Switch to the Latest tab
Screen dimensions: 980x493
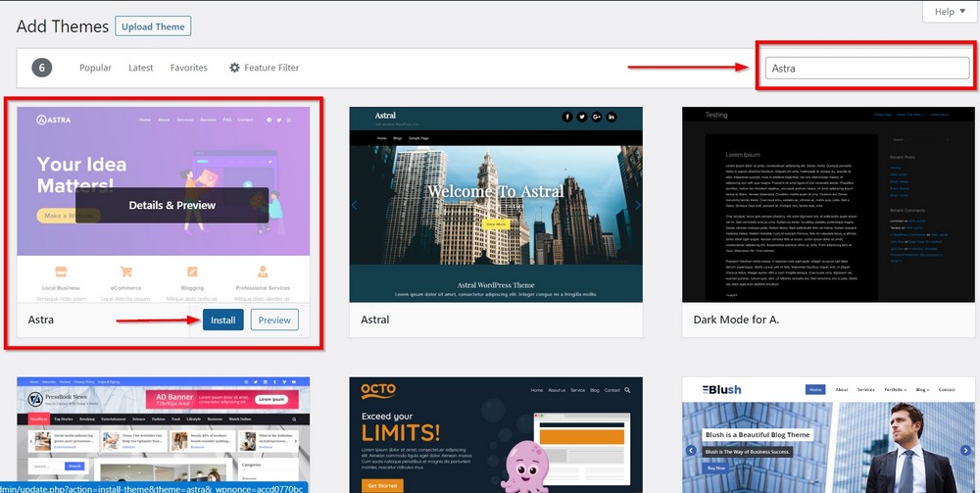tap(140, 68)
